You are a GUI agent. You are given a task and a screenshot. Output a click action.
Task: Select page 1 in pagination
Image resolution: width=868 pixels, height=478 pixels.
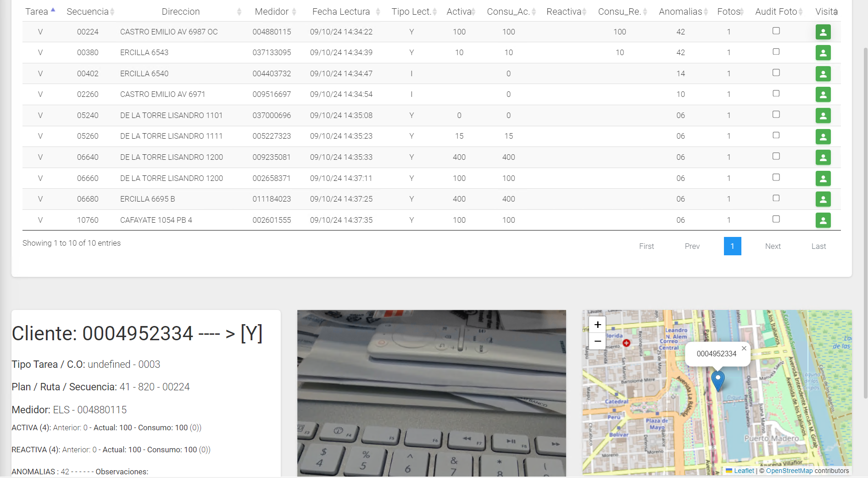(732, 246)
